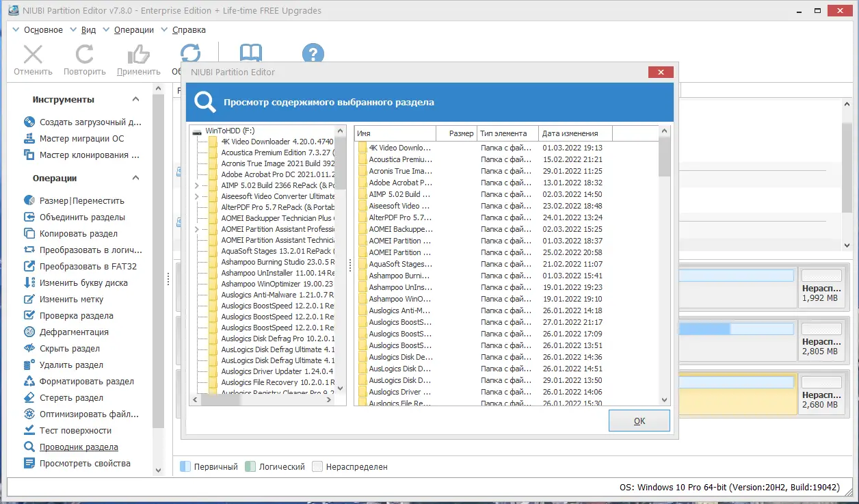Select Acronis True Image 2021 tree folder
859x504 pixels.
[x=278, y=163]
